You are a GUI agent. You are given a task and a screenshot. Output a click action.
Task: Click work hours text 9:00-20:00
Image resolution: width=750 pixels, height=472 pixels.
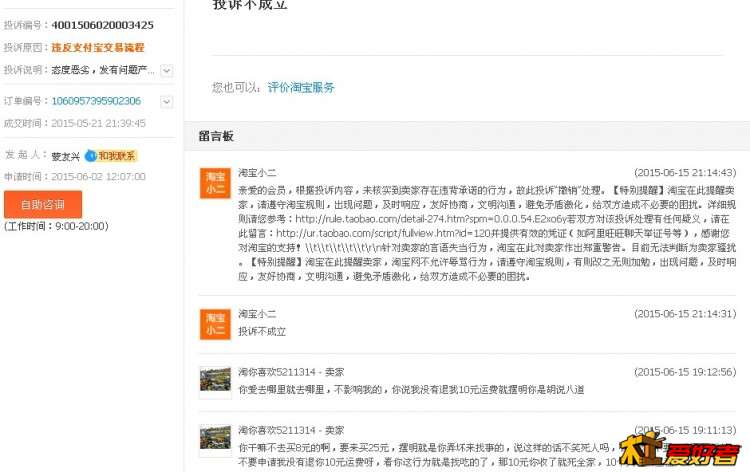(81, 226)
